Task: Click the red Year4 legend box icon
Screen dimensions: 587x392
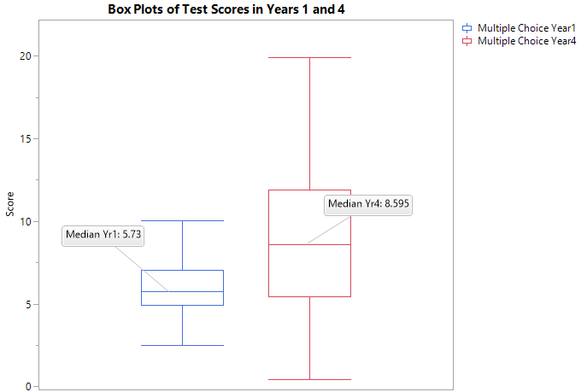Action: (467, 41)
